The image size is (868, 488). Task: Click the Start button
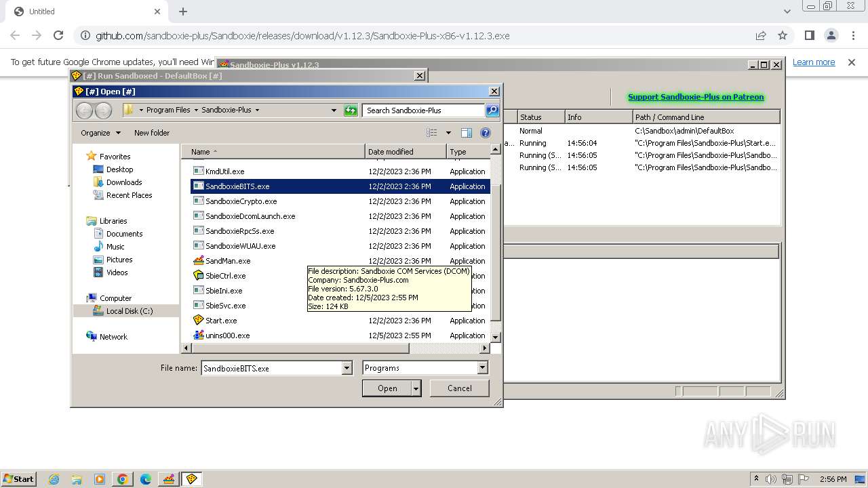18,479
